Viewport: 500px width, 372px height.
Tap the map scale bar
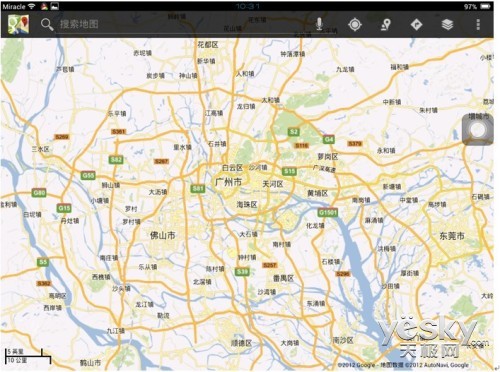point(28,356)
